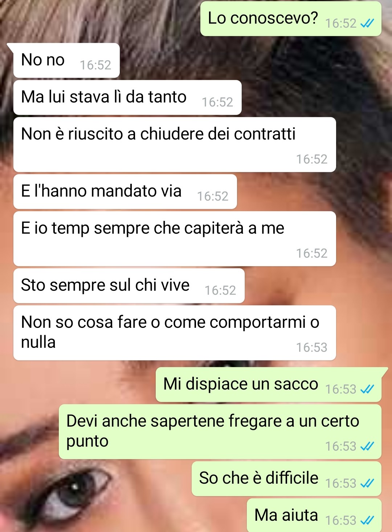
Task: Select the 'Lo conoscevo?' sent message
Action: [291, 19]
